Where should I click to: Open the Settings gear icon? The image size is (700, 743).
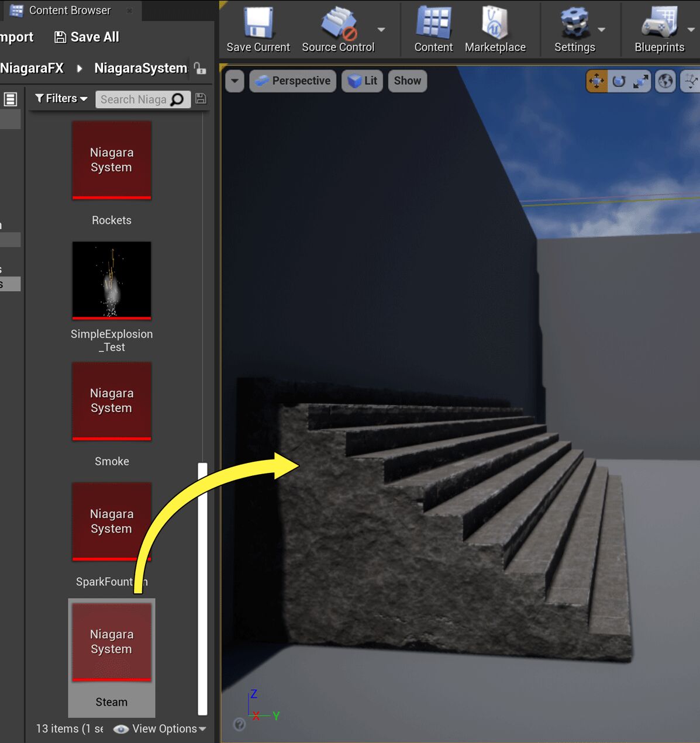(574, 23)
